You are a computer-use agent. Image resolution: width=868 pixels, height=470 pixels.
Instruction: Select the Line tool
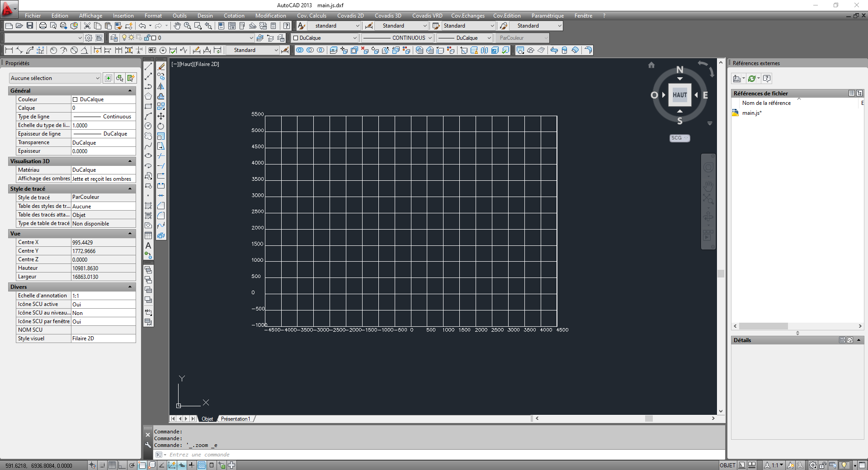pyautogui.click(x=148, y=66)
